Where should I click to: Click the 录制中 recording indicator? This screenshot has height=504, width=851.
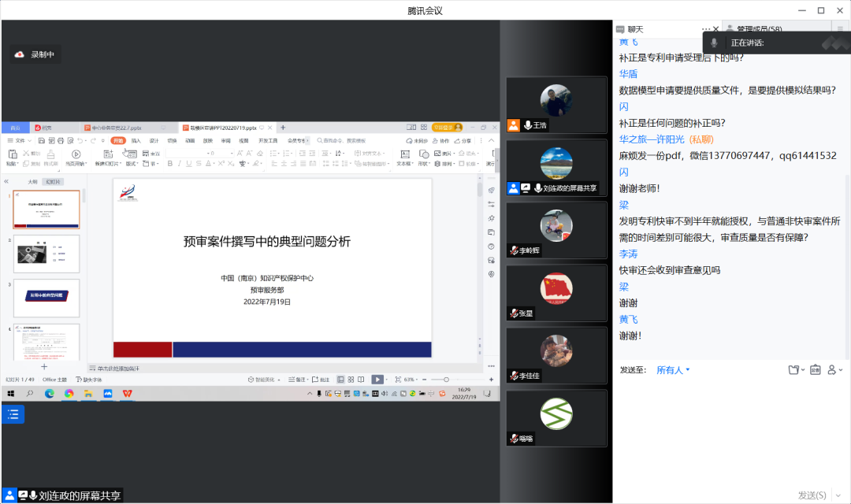click(36, 54)
